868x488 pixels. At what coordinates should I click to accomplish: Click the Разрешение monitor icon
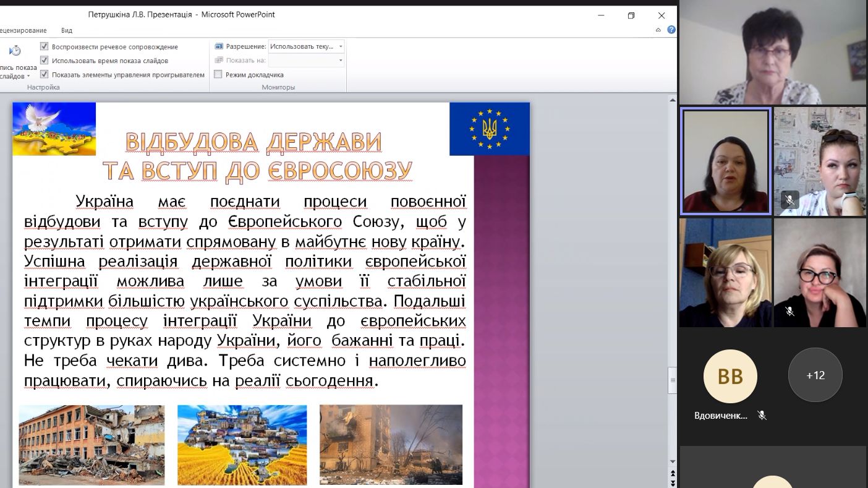(x=219, y=46)
